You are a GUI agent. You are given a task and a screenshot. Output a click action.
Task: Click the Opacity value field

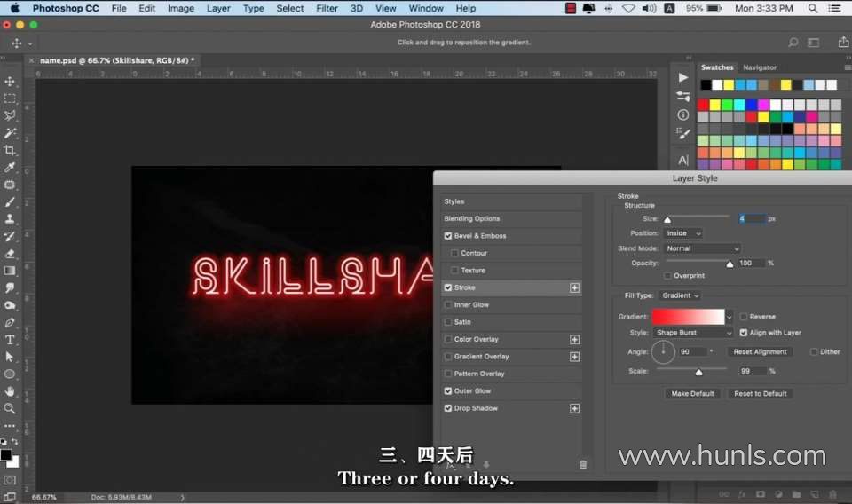click(x=752, y=264)
